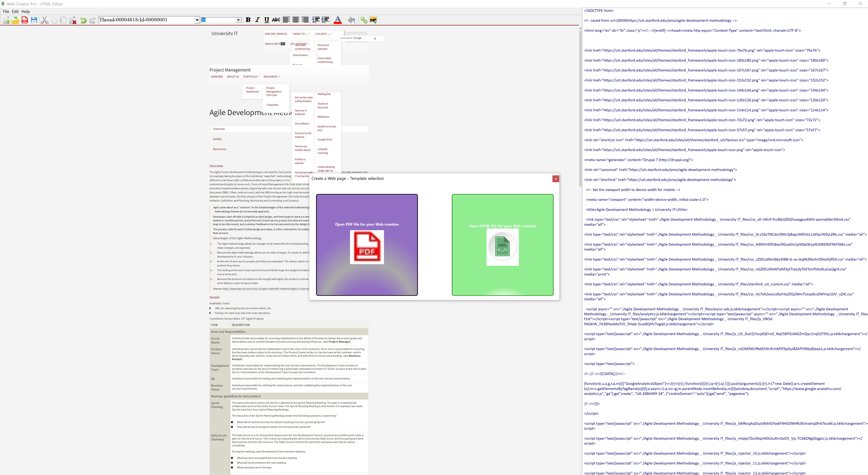Click the insert hyperlink chain icon
This screenshot has width=868, height=475.
click(x=364, y=20)
